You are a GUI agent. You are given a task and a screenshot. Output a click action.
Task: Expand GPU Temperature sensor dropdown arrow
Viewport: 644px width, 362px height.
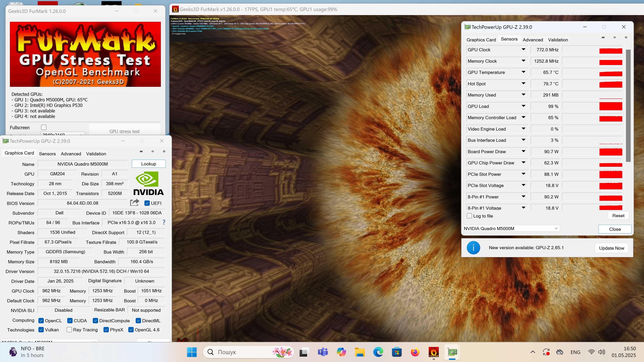click(523, 72)
